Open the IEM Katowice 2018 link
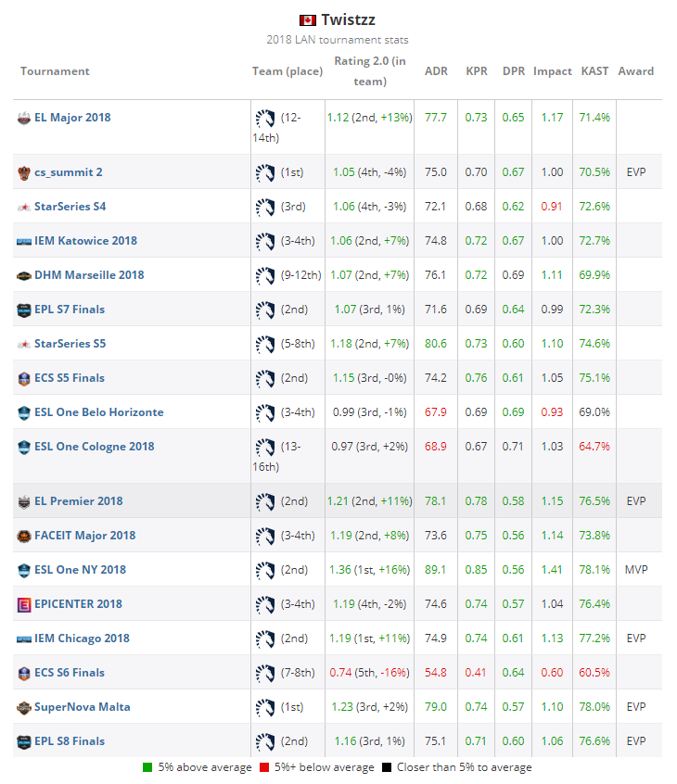Viewport: 677px width, 784px height. 85,241
